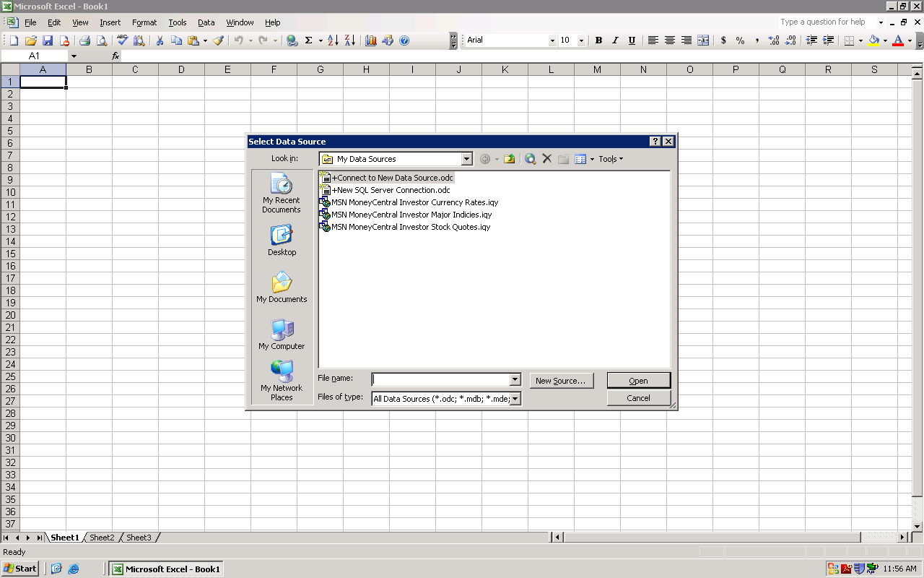Click the Cancel button in dialog
Screen dimensions: 924x578
click(x=638, y=398)
